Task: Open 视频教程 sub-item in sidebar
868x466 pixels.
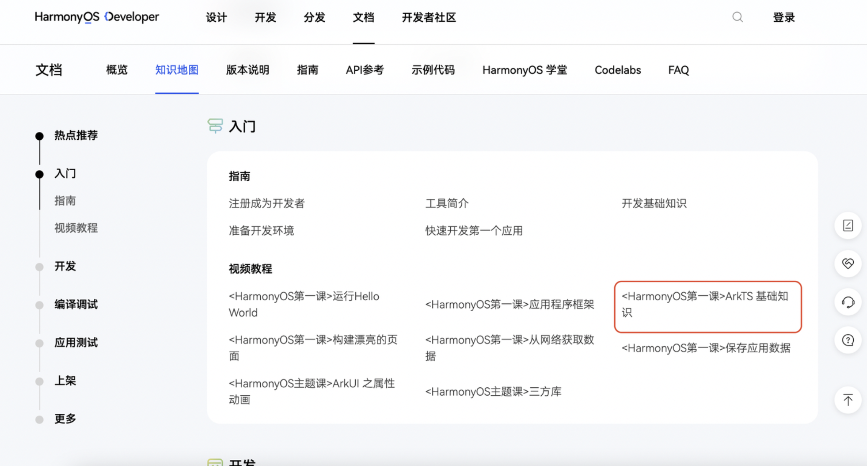Action: pyautogui.click(x=76, y=228)
